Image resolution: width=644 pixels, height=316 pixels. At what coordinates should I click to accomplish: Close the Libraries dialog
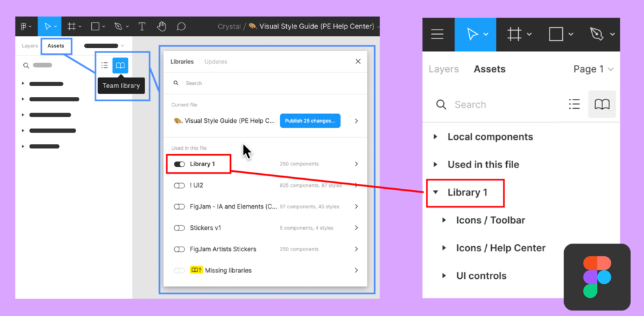pyautogui.click(x=358, y=62)
